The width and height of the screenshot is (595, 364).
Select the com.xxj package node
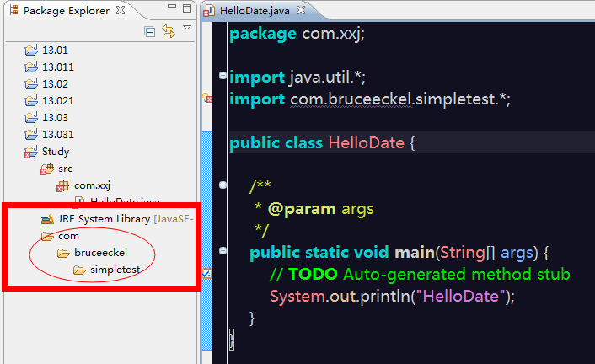point(92,185)
